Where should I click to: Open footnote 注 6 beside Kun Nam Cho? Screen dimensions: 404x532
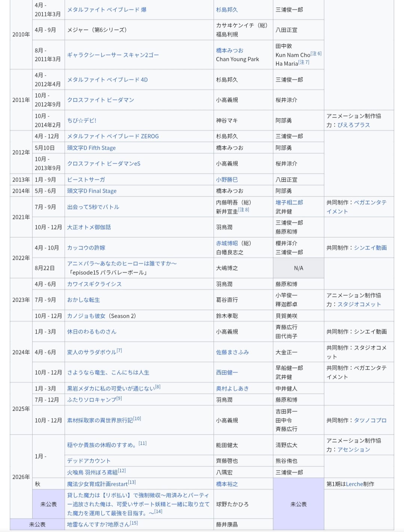tap(316, 54)
